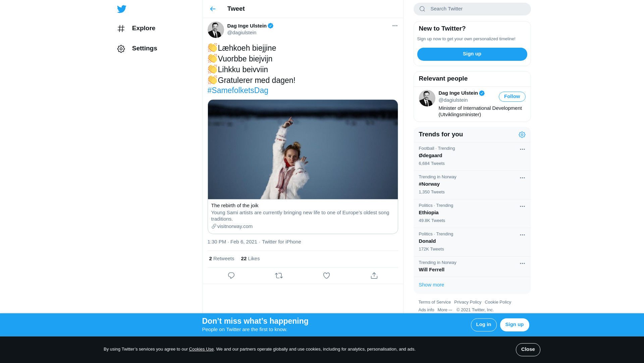Like the tweet with the heart icon

(326, 276)
